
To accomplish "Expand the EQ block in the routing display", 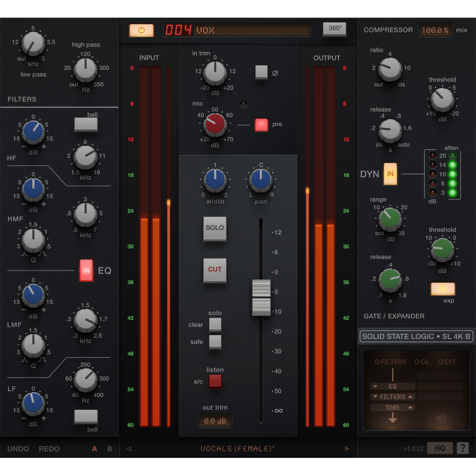I will click(x=376, y=386).
